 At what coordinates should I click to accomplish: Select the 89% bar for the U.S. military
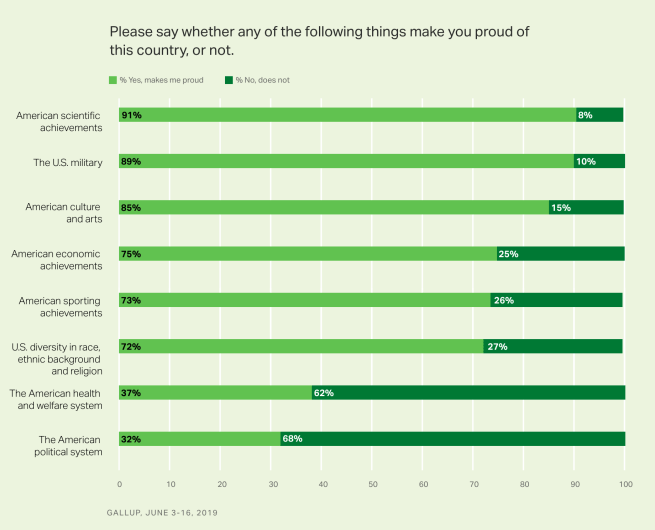pos(346,161)
